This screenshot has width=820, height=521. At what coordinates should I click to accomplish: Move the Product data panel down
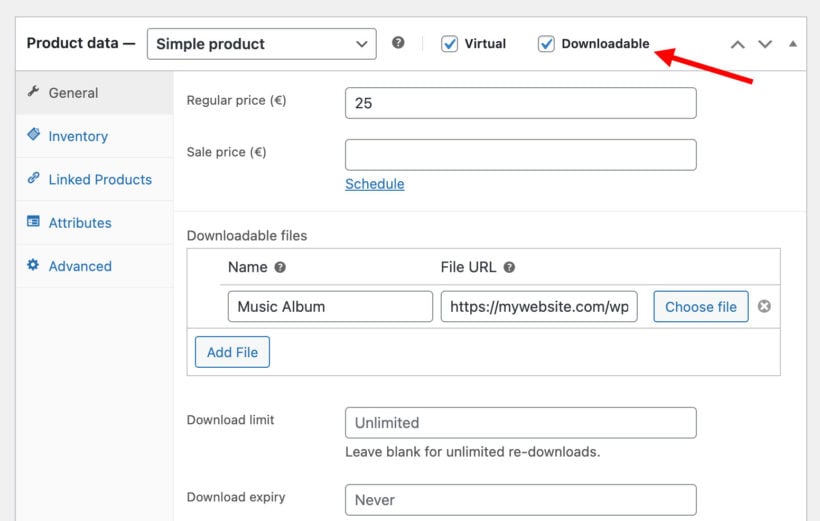point(765,44)
